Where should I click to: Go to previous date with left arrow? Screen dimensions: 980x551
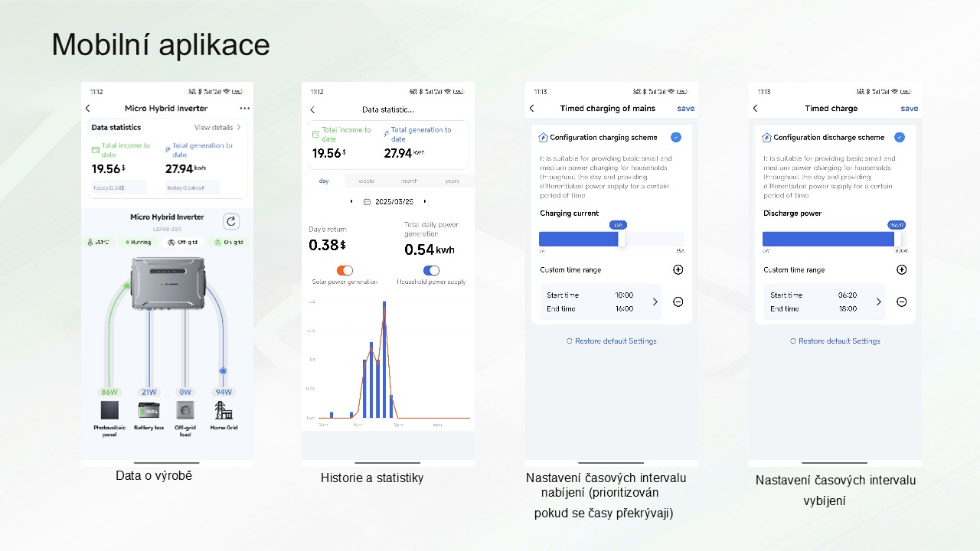click(351, 201)
